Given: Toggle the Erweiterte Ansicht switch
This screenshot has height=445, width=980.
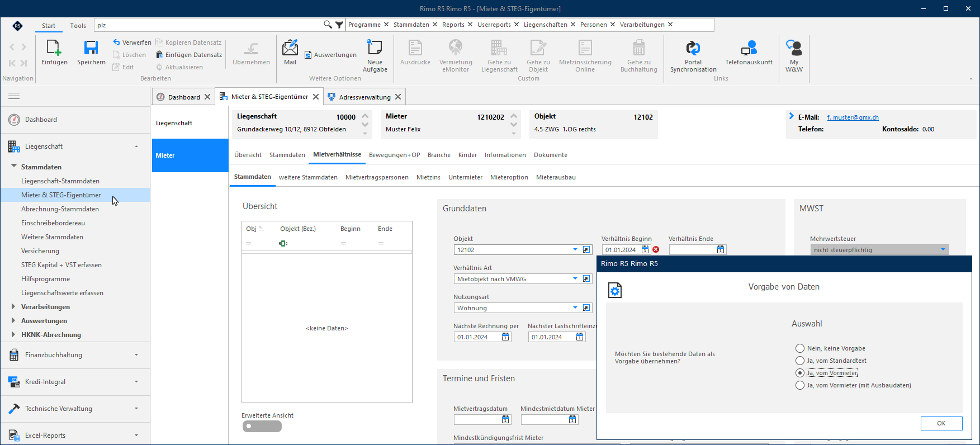Looking at the screenshot, I should point(262,426).
